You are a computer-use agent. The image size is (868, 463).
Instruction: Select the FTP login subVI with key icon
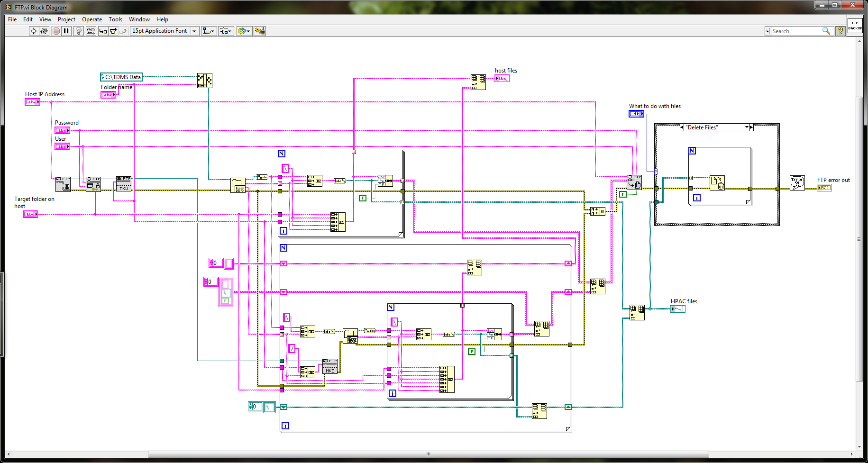coord(93,184)
